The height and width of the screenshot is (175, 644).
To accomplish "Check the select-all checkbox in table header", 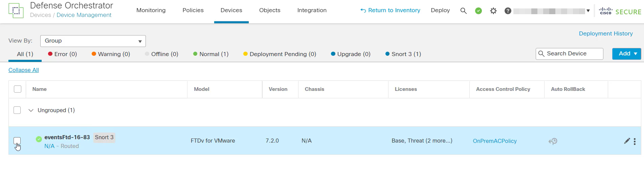I will pos(18,89).
